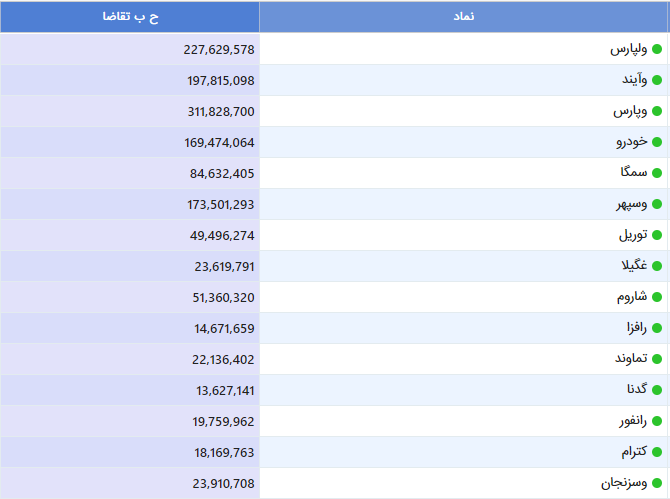Screen dimensions: 670x499
Task: Open symbol سمگا
Action: [x=634, y=172]
